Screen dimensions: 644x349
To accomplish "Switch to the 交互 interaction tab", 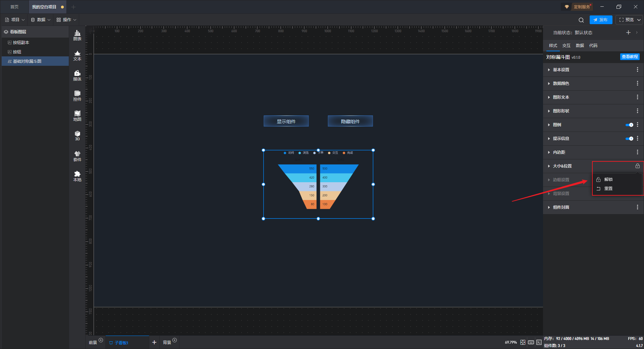I will (x=566, y=45).
